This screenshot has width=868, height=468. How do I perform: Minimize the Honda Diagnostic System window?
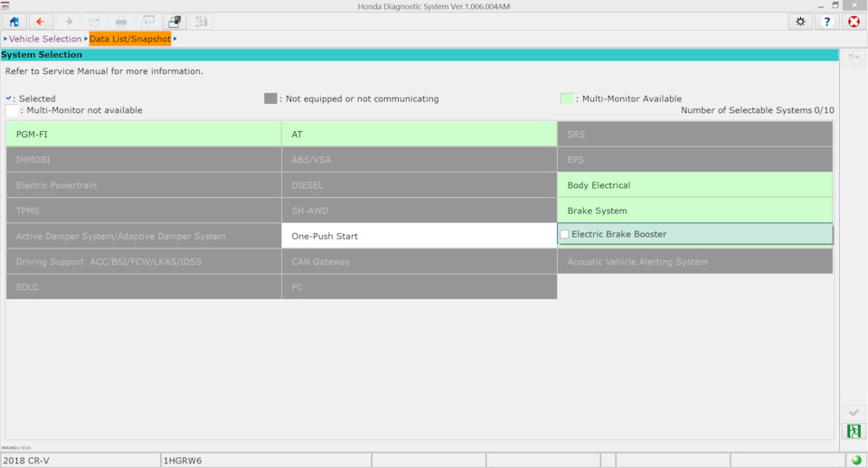[820, 5]
